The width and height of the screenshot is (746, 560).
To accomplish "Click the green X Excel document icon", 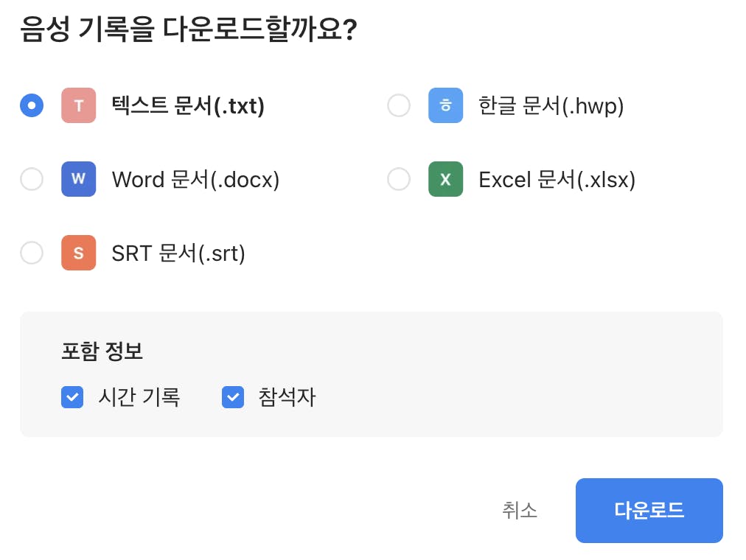I will pyautogui.click(x=445, y=179).
